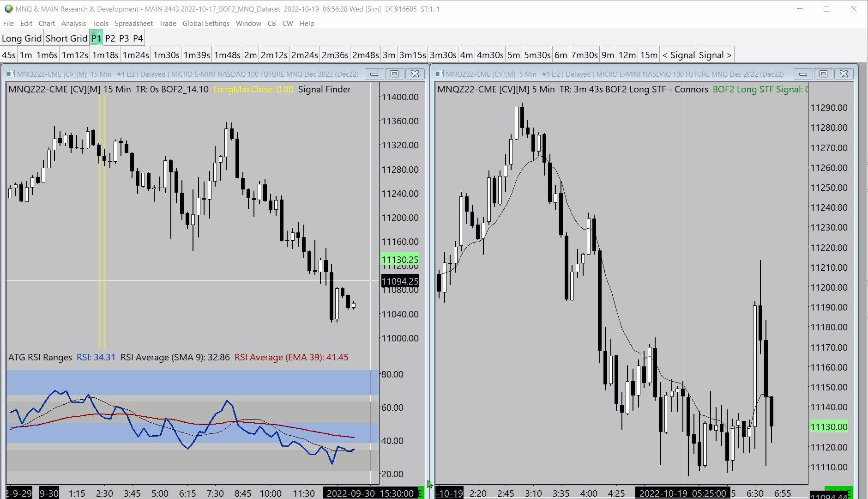The width and height of the screenshot is (868, 499).
Task: Maximize the 5 Min chart window
Action: tap(823, 74)
